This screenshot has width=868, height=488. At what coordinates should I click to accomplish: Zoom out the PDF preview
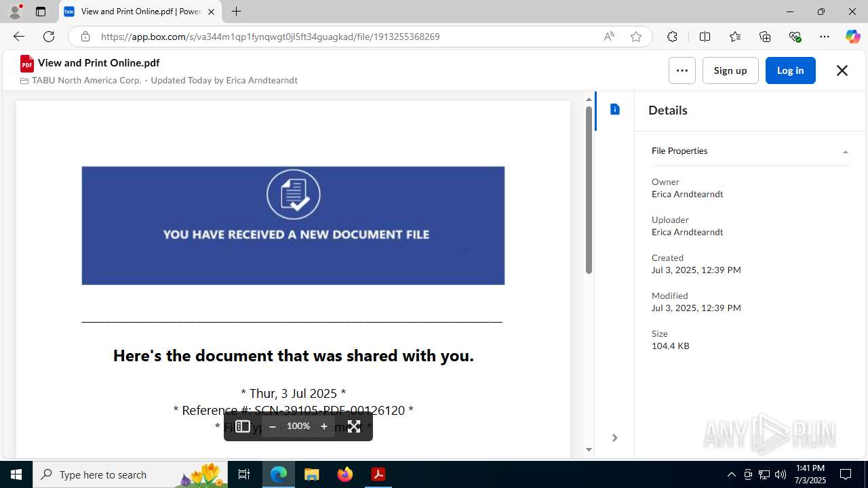coord(273,426)
